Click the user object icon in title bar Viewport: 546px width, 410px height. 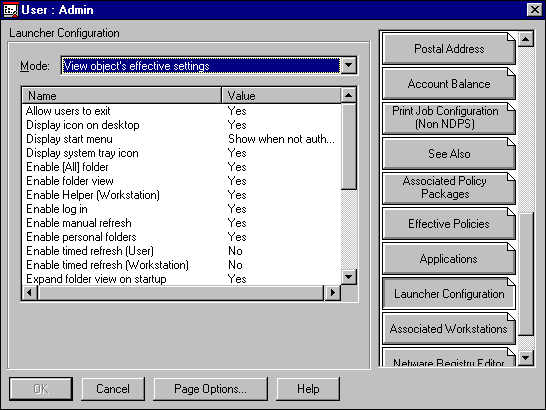point(10,10)
